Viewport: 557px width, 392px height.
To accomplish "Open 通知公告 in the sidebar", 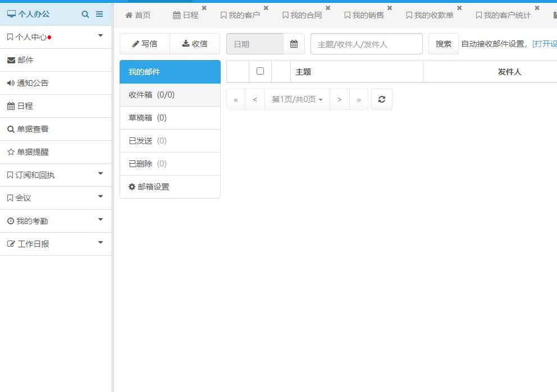I will (33, 83).
